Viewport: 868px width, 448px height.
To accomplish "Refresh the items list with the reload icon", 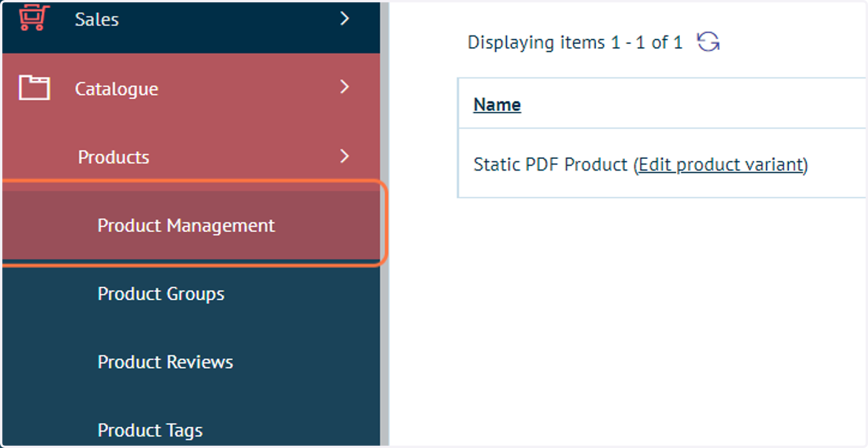I will (708, 43).
